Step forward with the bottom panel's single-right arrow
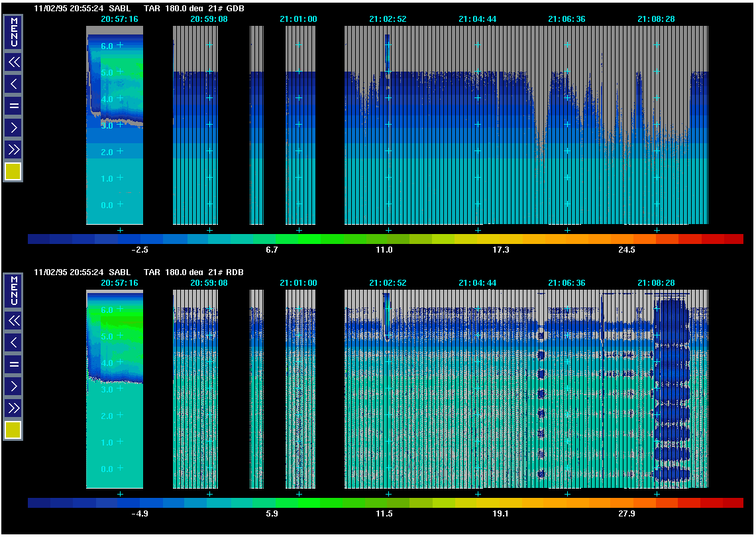The image size is (756, 537). click(x=13, y=385)
